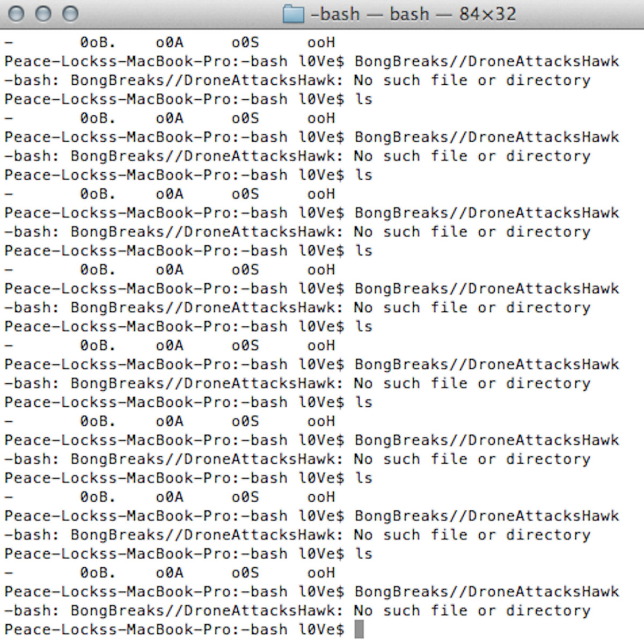Viewport: 644px width, 644px height.
Task: Minimize the bash terminal window
Action: [43, 14]
